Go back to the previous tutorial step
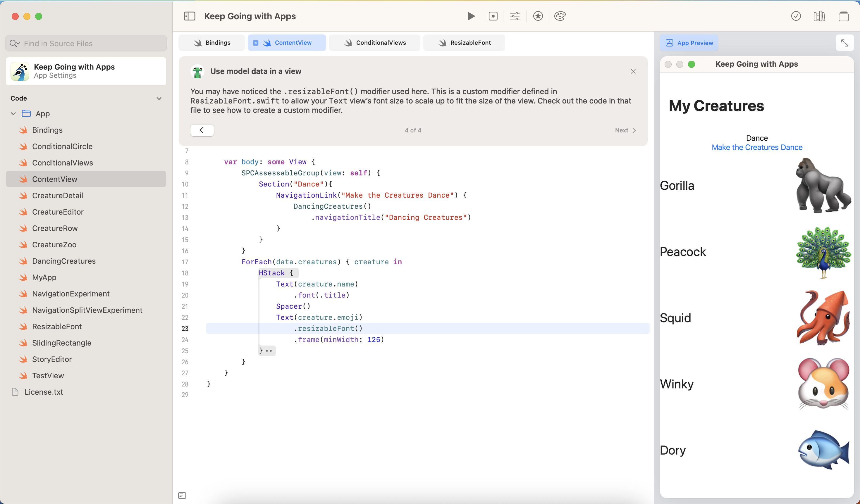The image size is (860, 504). [202, 130]
